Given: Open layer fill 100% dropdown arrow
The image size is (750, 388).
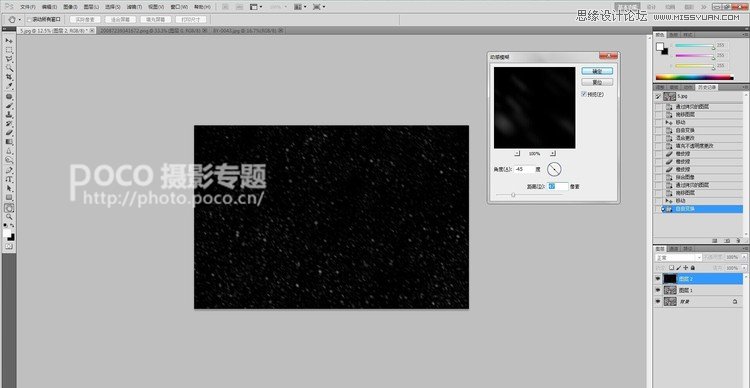Looking at the screenshot, I should click(x=744, y=268).
